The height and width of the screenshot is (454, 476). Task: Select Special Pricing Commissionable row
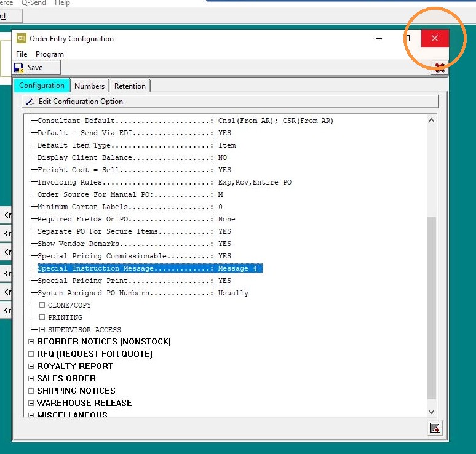click(x=134, y=256)
